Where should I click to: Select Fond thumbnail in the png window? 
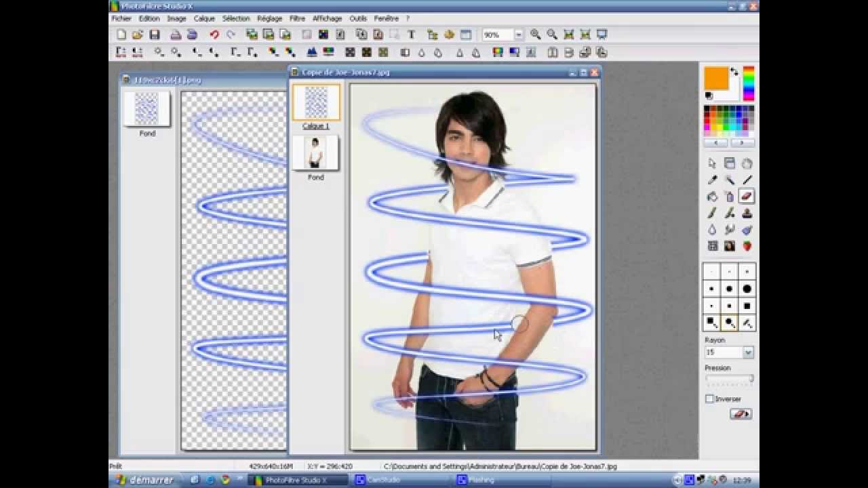point(147,109)
